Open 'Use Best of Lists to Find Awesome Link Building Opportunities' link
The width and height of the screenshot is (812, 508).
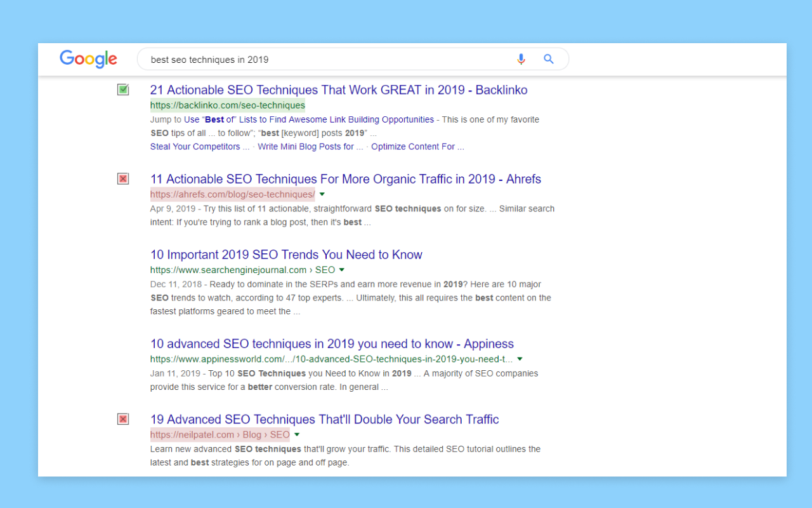pyautogui.click(x=309, y=119)
